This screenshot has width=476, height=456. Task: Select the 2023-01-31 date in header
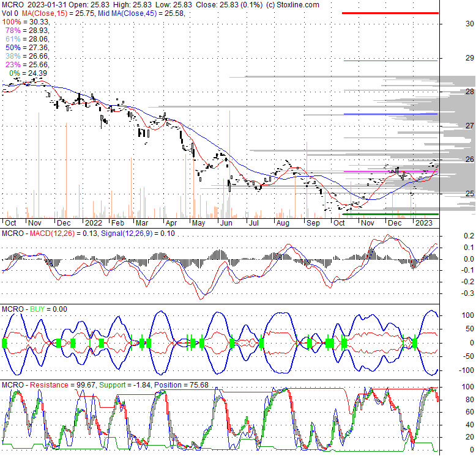[x=47, y=5]
